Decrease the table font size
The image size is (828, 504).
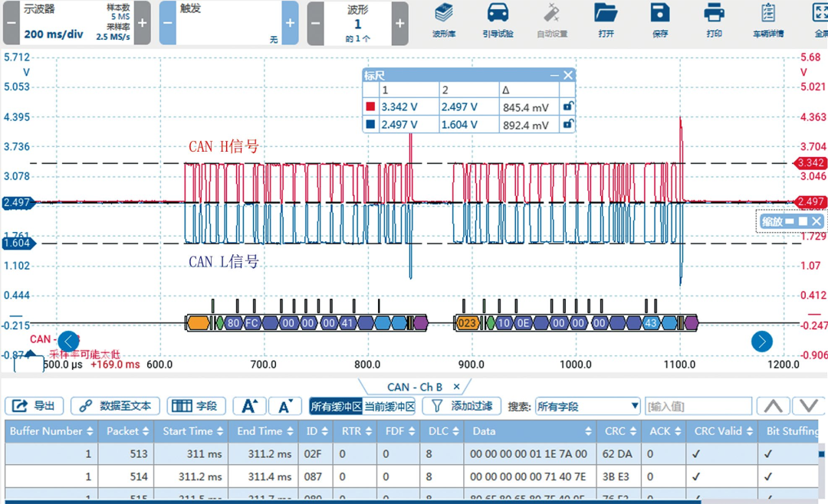point(285,406)
